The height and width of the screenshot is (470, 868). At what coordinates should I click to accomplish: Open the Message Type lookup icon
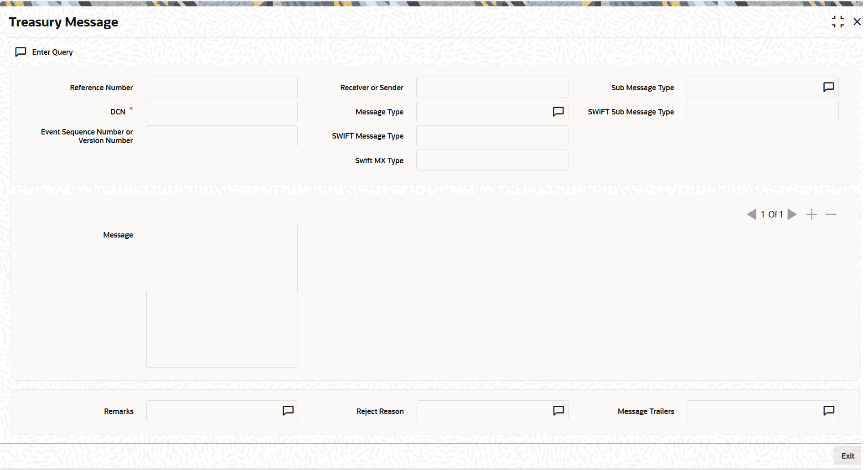point(558,112)
